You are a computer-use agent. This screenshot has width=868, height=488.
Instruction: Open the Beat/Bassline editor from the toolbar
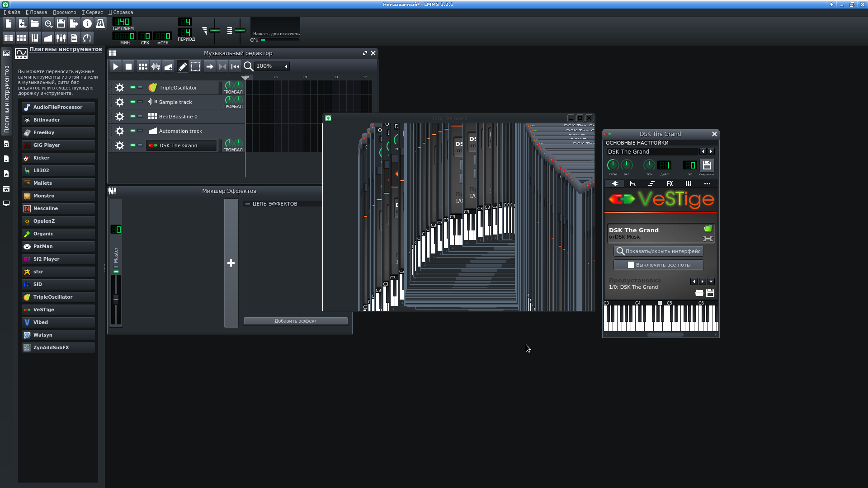click(21, 38)
